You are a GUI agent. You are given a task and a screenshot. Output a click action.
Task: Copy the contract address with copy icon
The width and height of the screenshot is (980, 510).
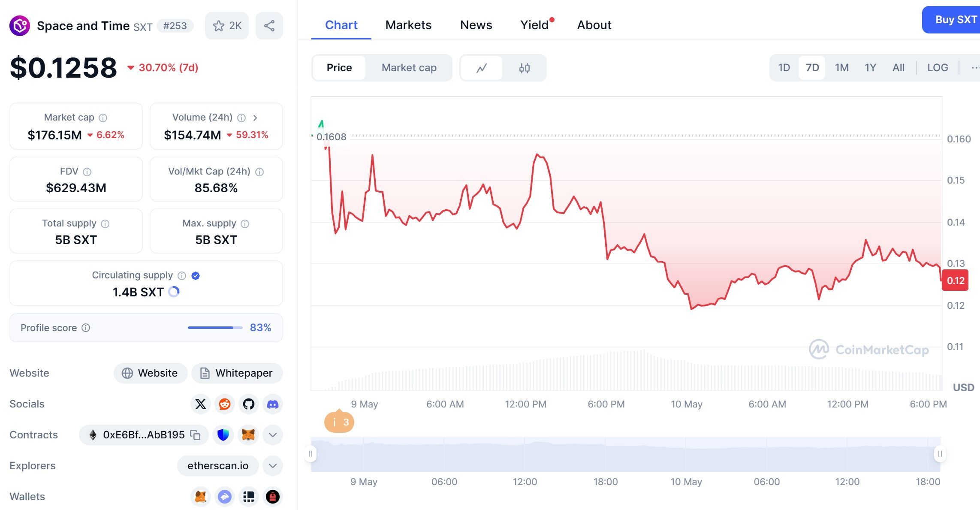click(195, 435)
